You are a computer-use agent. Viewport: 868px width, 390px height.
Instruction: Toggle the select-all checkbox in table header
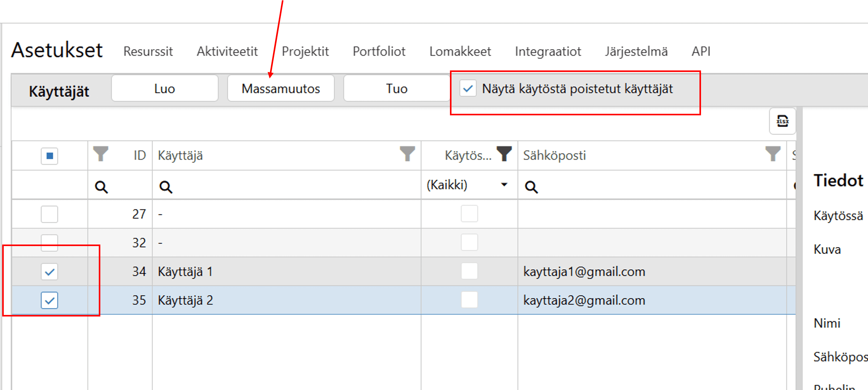point(50,156)
